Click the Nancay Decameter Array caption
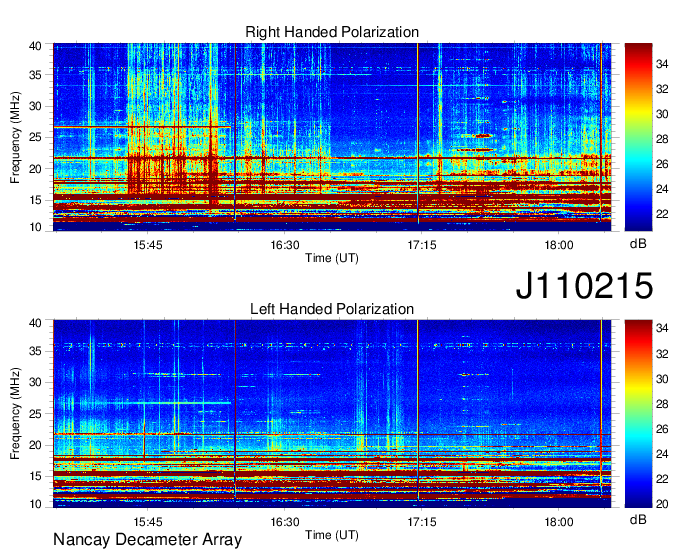The width and height of the screenshot is (680, 552). pos(147,540)
